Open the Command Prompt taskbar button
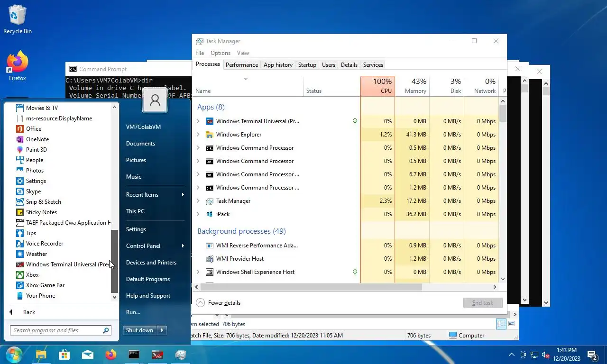Screen dimensions: 607x364 (x=134, y=355)
